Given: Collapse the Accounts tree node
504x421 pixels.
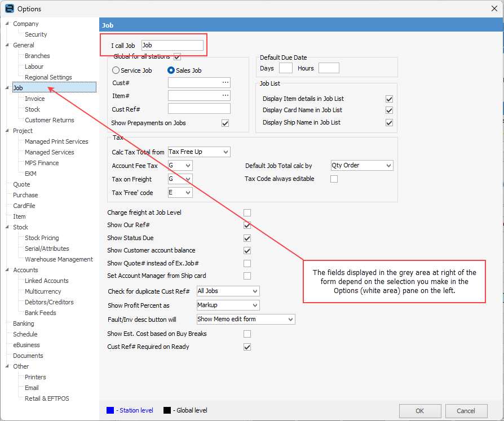Looking at the screenshot, I should (x=7, y=269).
